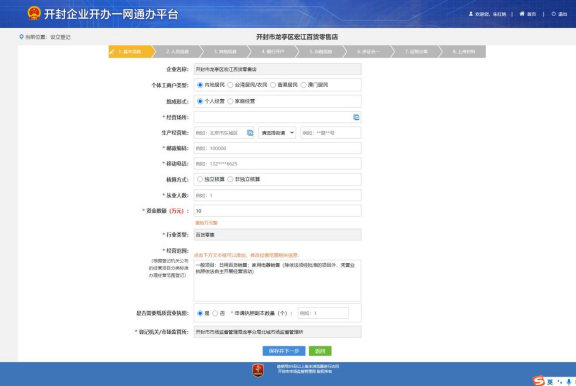This screenshot has width=576, height=386.
Task: Click the 当前位置 breadcrumb text
Action: pos(48,37)
